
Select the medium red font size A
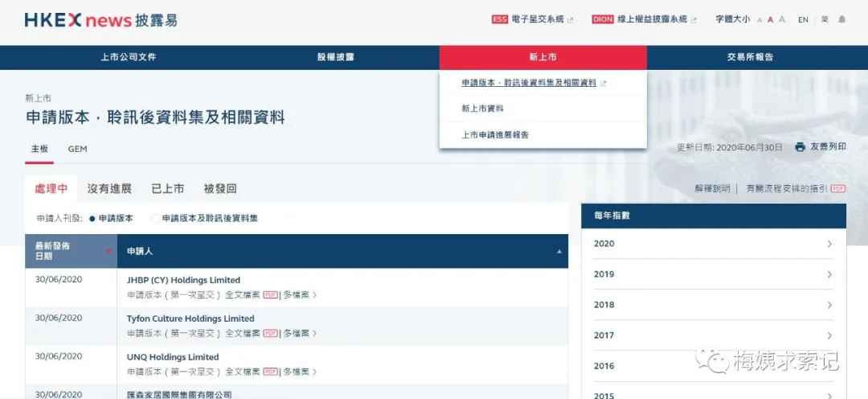coord(771,20)
